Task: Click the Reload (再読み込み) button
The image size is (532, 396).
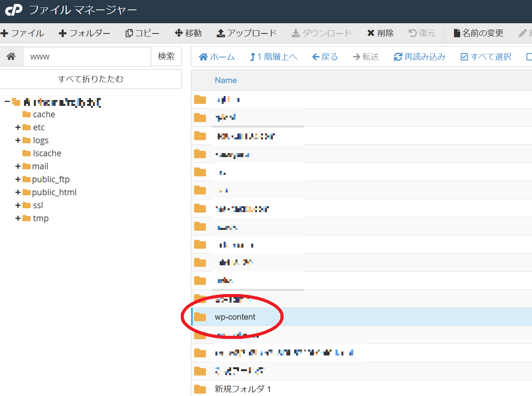Action: click(419, 57)
